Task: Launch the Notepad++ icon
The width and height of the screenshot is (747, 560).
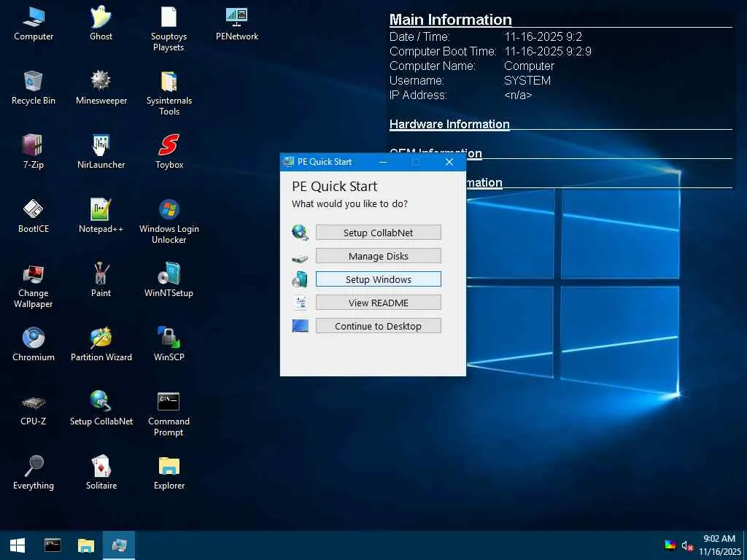Action: [101, 216]
